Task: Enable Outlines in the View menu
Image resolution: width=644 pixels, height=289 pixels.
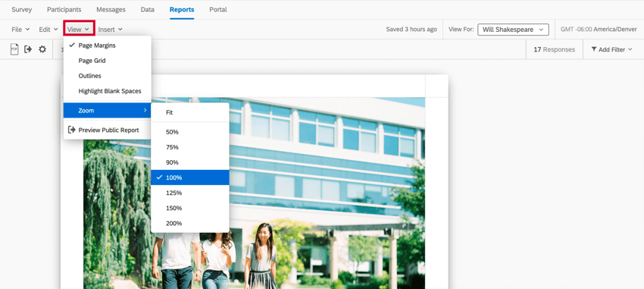Action: 108,76
